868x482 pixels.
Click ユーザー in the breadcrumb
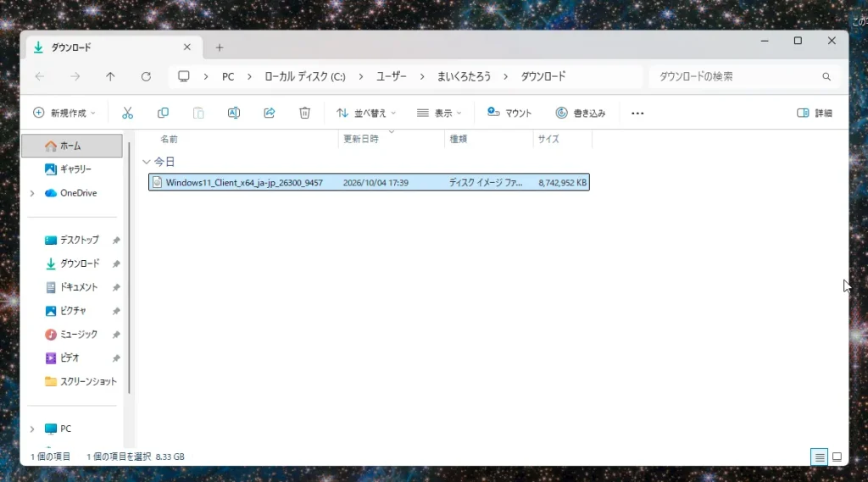pos(392,76)
